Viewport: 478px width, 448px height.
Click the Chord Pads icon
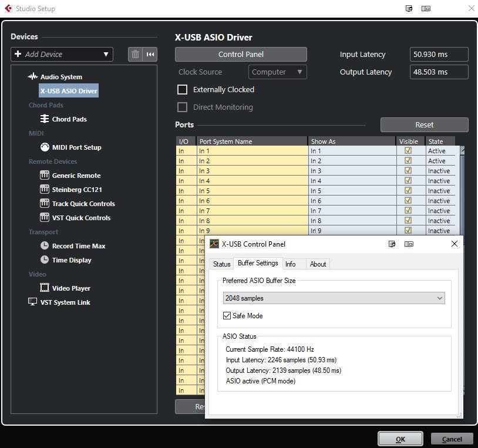(x=45, y=119)
